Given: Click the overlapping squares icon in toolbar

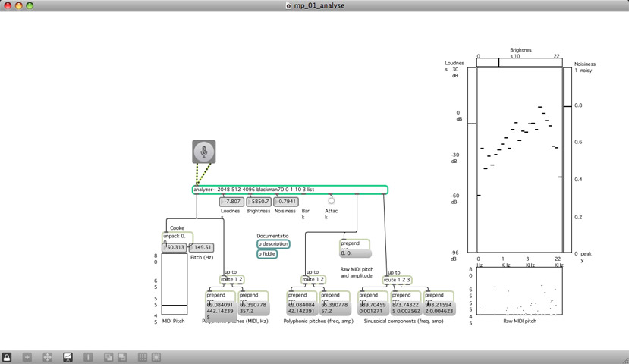Looking at the screenshot, I should point(108,356).
